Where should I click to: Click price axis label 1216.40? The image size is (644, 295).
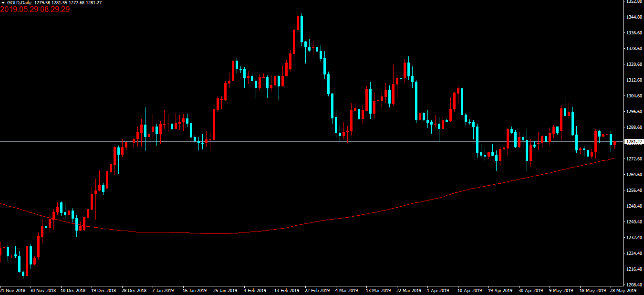tap(634, 269)
